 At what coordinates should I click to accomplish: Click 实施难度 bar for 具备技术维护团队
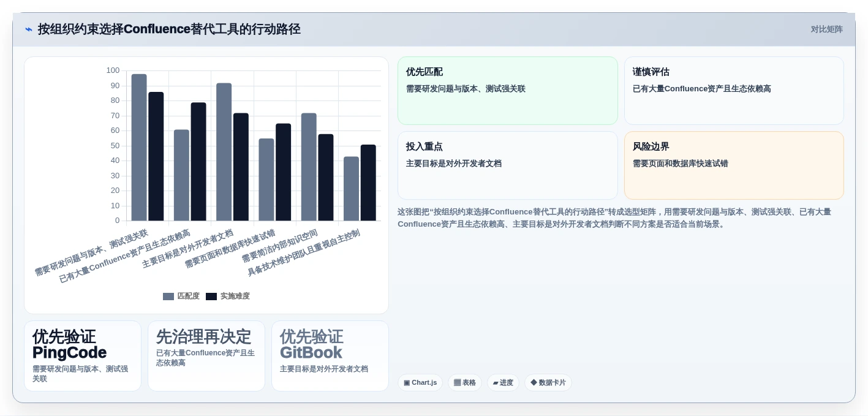click(x=368, y=183)
